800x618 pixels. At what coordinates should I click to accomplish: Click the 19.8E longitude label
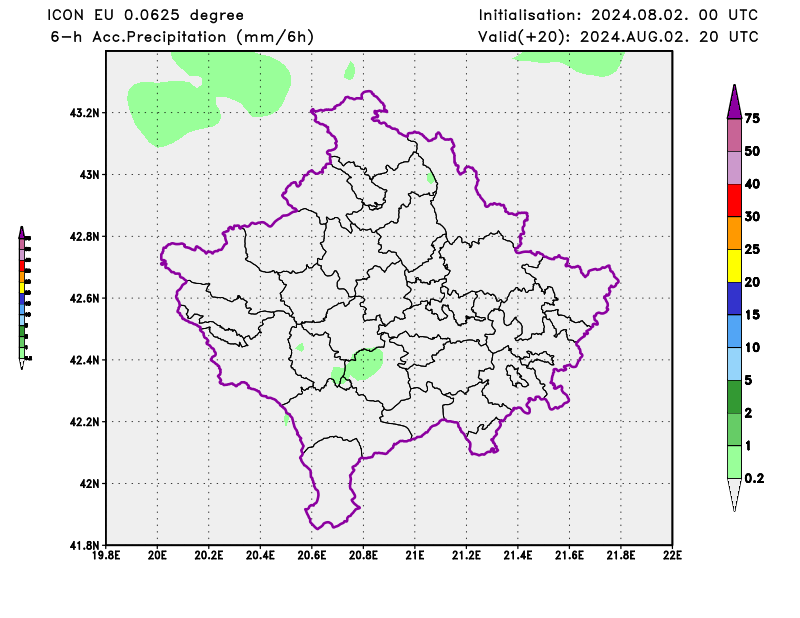tap(106, 555)
